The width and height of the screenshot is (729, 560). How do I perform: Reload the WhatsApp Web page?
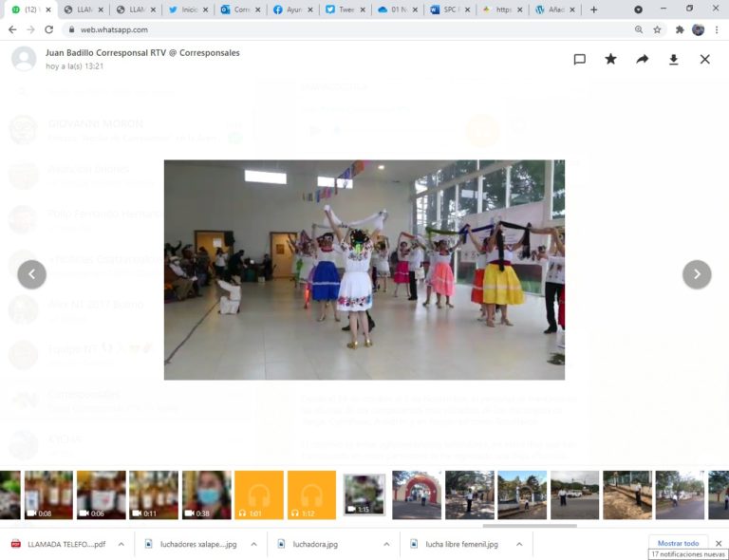[x=48, y=29]
